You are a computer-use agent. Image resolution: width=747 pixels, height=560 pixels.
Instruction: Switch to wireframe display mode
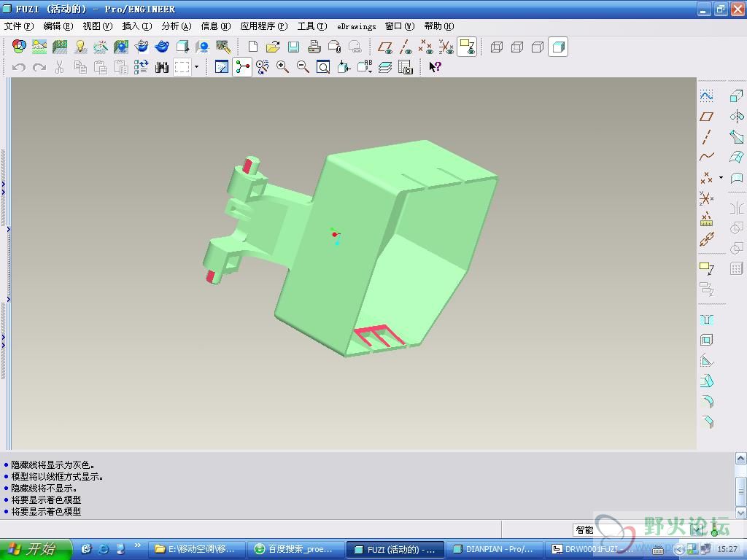(497, 47)
